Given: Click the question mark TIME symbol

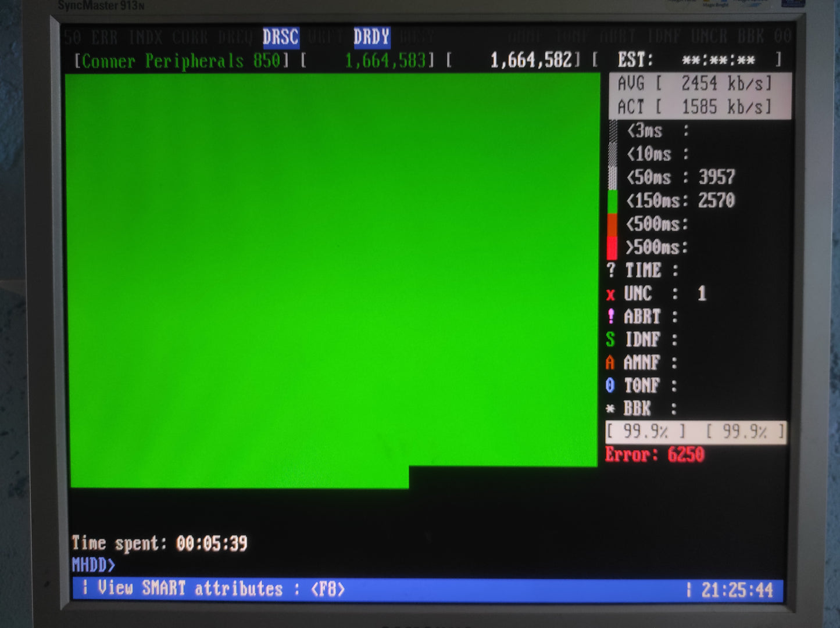Looking at the screenshot, I should (611, 270).
